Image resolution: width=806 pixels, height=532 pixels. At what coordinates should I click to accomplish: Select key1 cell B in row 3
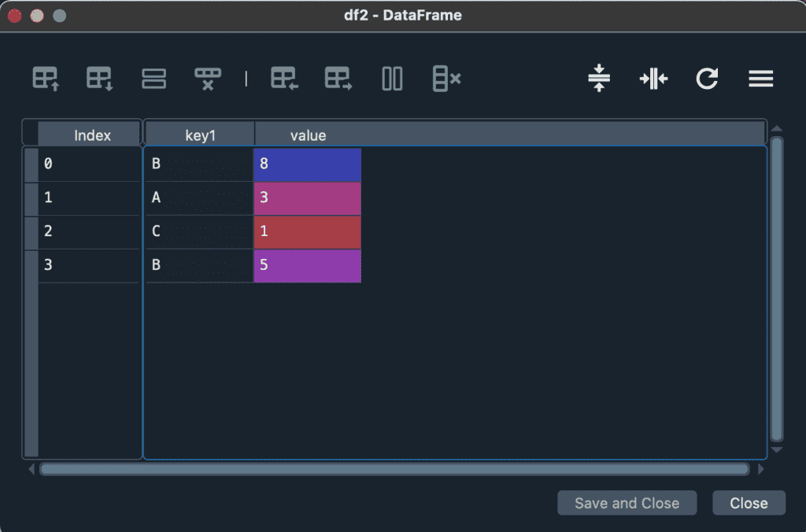point(199,265)
